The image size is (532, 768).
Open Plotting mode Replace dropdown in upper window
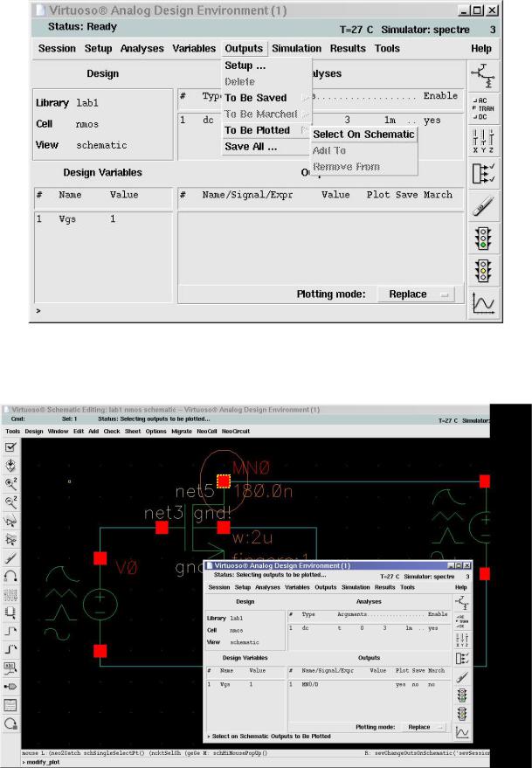[416, 294]
